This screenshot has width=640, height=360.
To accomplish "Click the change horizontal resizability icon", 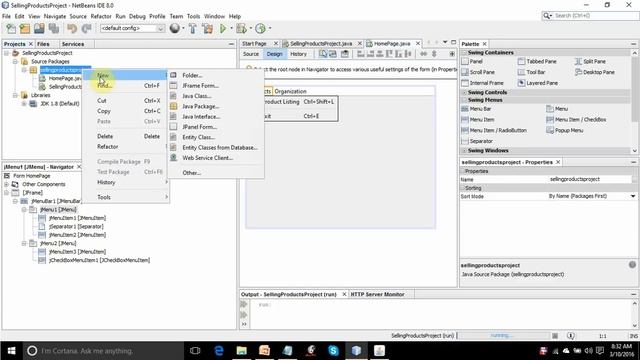I will coord(424,54).
